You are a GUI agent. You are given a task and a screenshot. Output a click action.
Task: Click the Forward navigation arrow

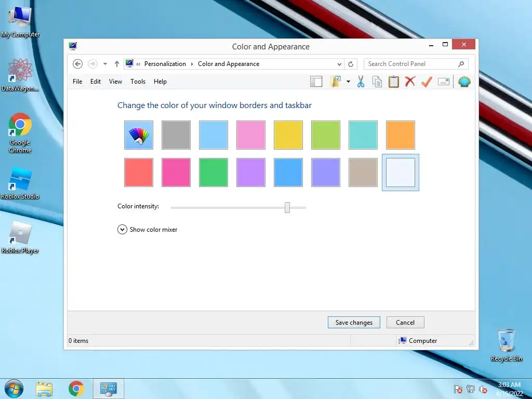coord(92,64)
